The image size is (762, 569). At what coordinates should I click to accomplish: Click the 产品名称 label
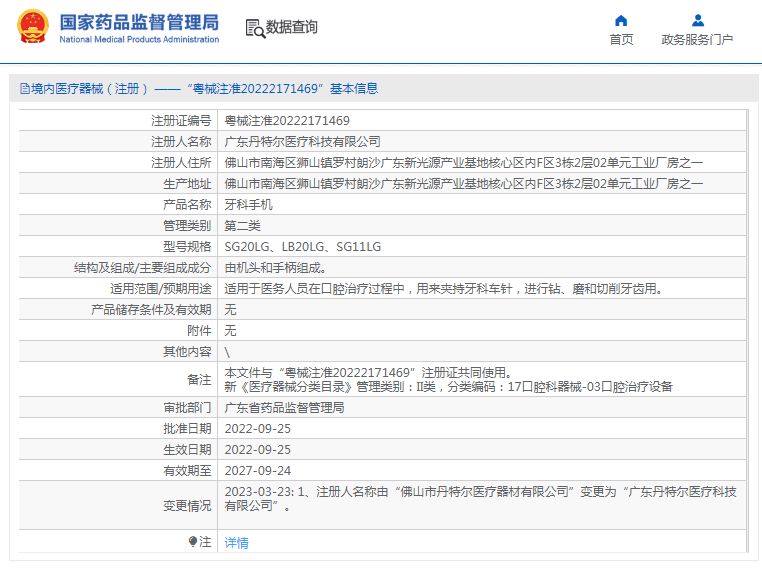click(x=187, y=205)
